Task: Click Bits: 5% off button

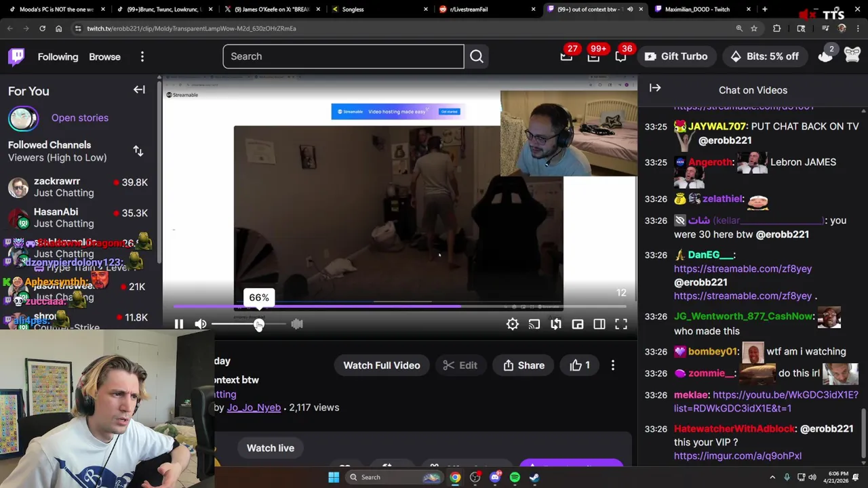Action: 764,56
